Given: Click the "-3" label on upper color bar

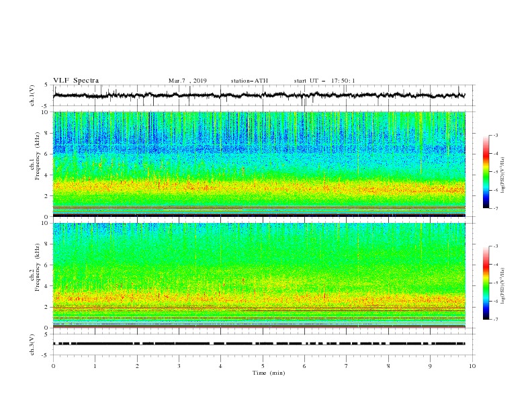Looking at the screenshot, I should 495,135.
